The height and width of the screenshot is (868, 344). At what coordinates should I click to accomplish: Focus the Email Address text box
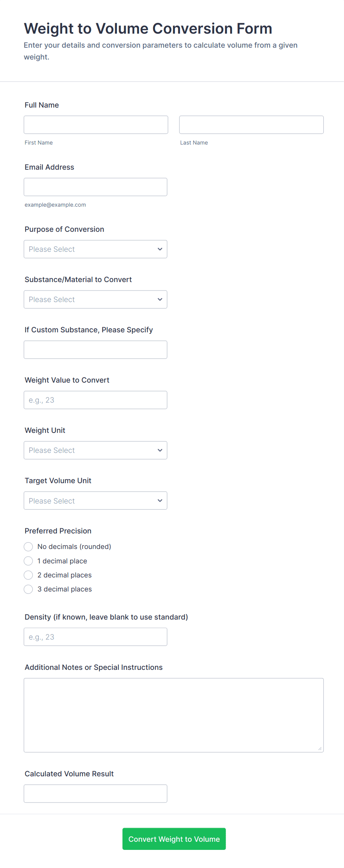[95, 187]
